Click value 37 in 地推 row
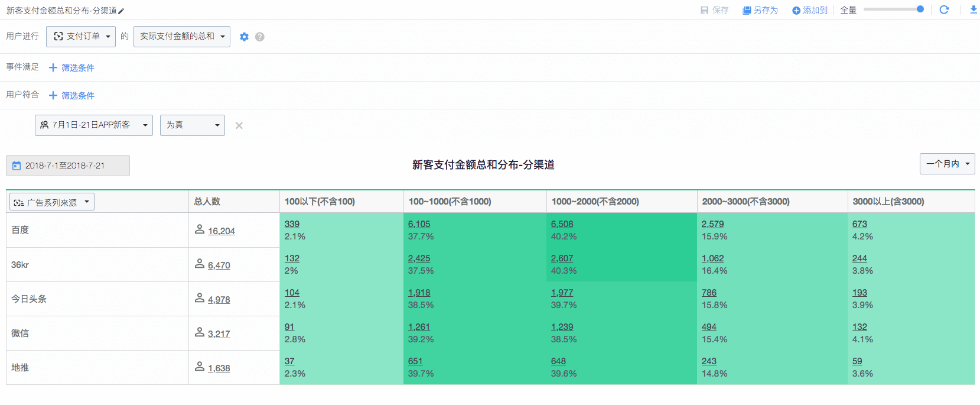This screenshot has width=980, height=405. 289,361
